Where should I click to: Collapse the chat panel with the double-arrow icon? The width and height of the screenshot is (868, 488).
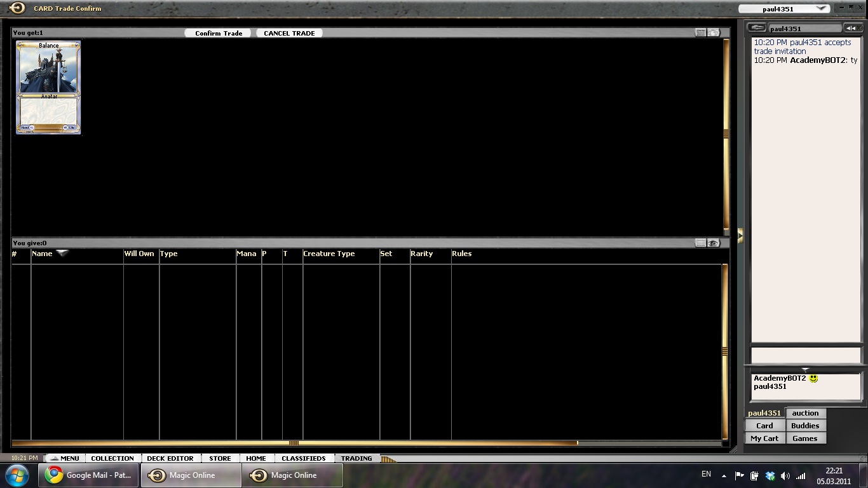click(851, 28)
